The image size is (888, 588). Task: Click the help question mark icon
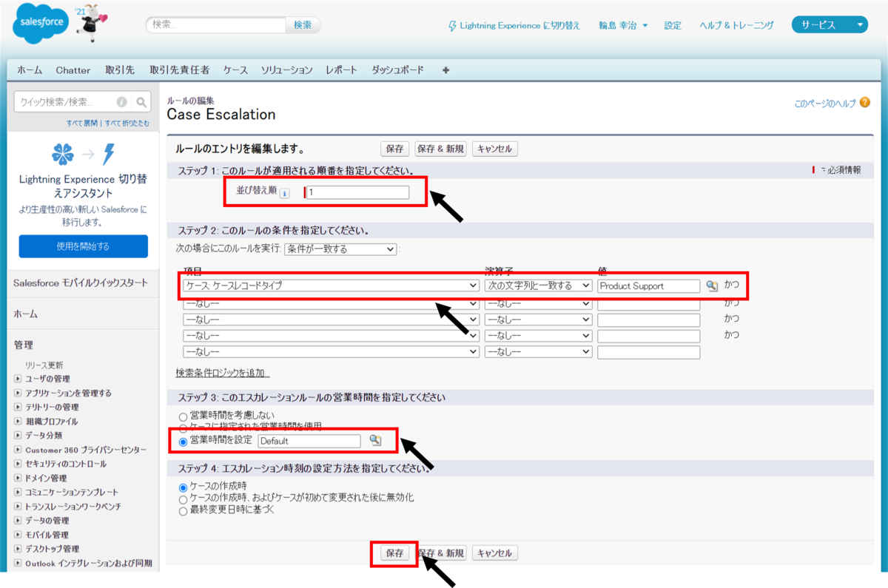pyautogui.click(x=865, y=104)
